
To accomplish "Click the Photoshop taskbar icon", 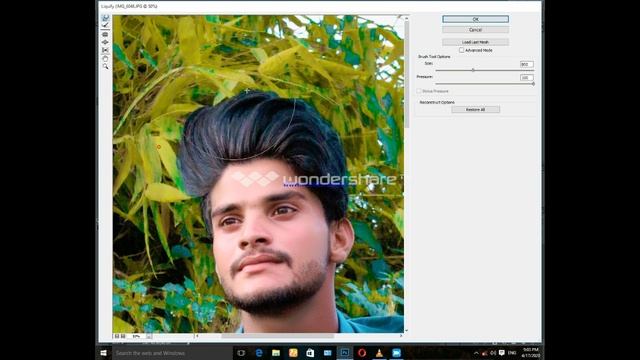I will [x=344, y=353].
